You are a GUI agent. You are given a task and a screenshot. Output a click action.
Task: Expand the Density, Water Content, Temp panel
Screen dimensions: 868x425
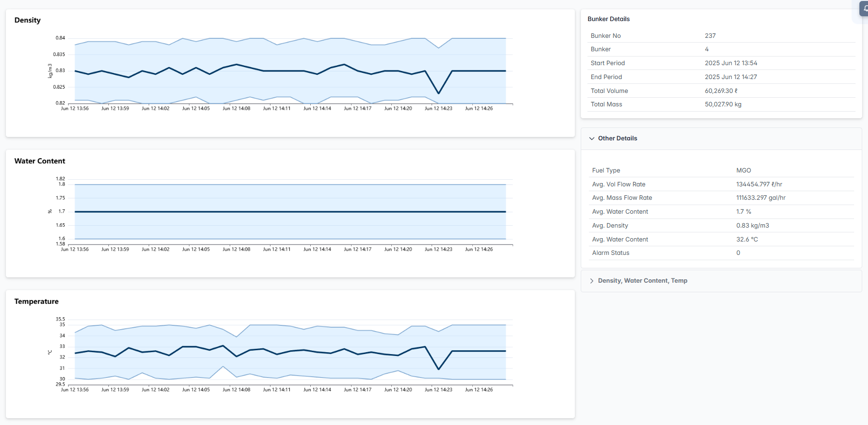642,281
